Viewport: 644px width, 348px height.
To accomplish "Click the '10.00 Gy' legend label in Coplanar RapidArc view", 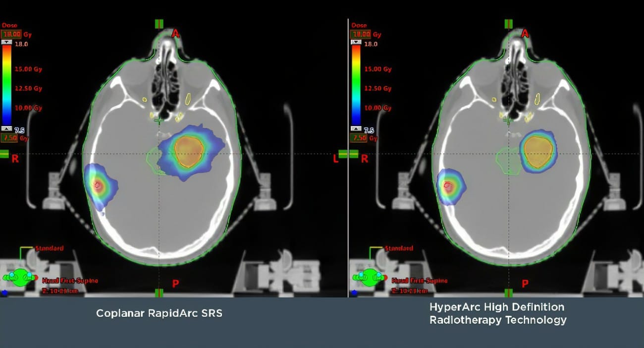I will point(28,108).
